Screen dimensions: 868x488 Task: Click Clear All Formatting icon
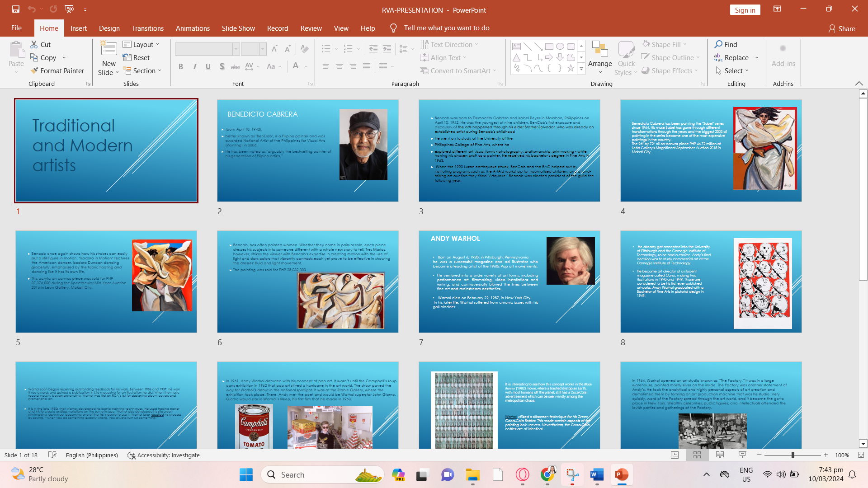coord(305,49)
